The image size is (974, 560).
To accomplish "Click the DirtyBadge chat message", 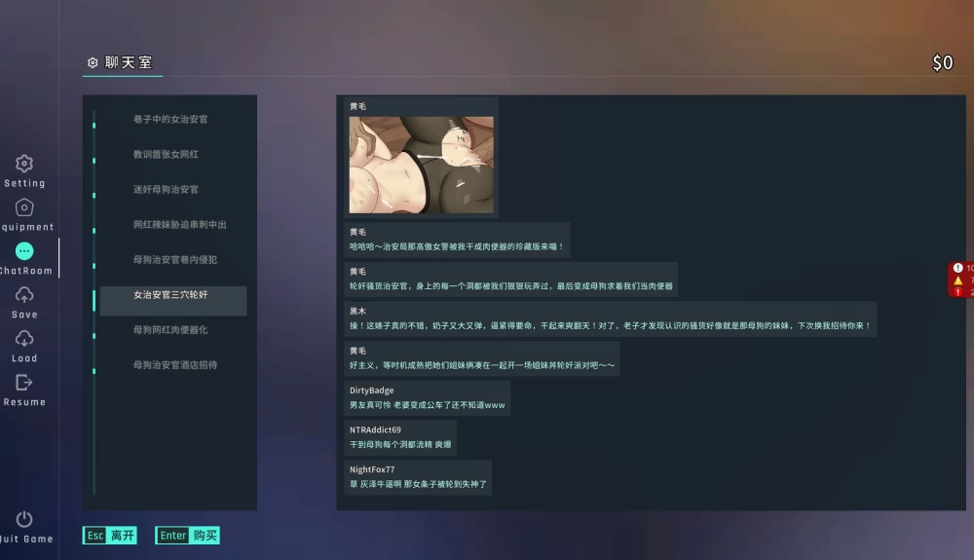I will 428,398.
